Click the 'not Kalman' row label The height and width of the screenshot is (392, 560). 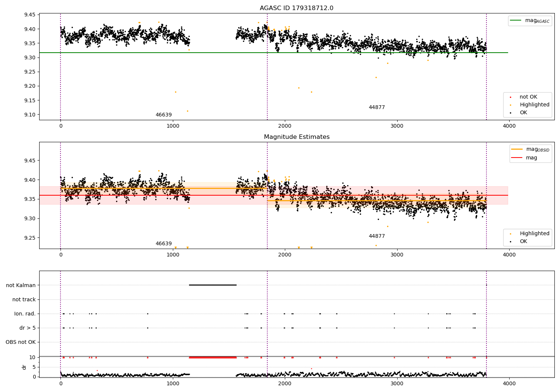click(x=21, y=285)
